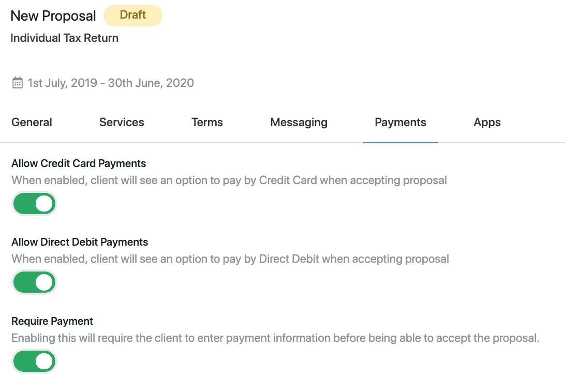This screenshot has height=392, width=565.
Task: Click the 1st July, 2019 date range text
Action: 111,83
